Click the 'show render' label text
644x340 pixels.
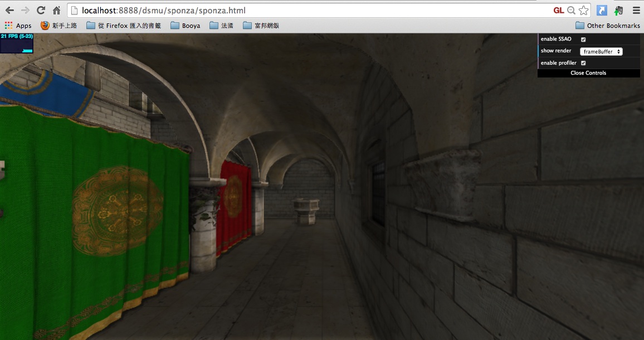555,51
